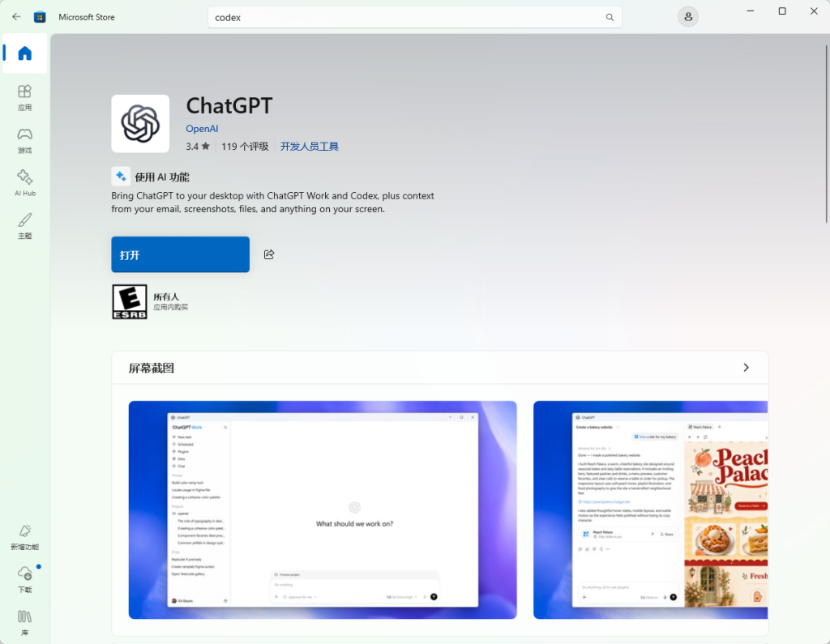Open the 主题 (Themes) sidebar section

tap(25, 226)
